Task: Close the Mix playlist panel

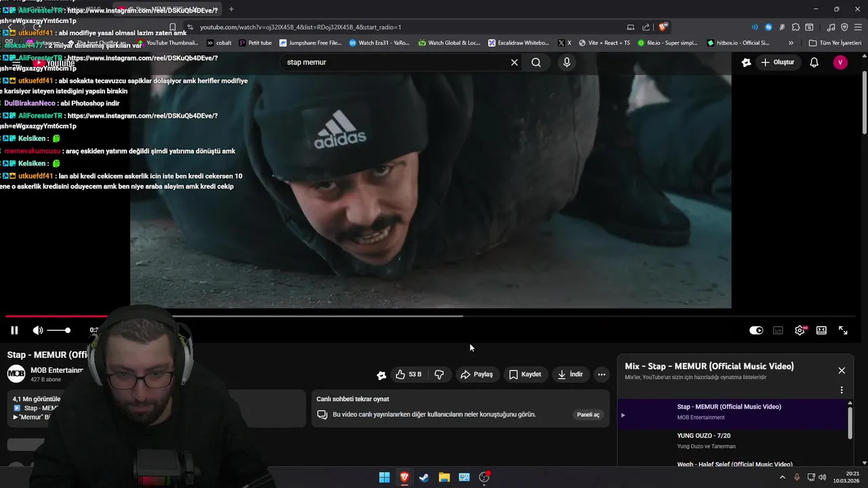Action: (x=842, y=371)
